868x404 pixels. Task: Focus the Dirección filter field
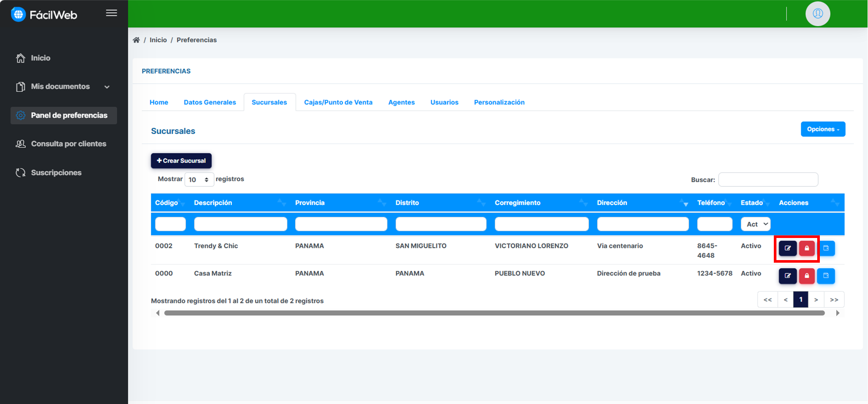[x=643, y=224]
